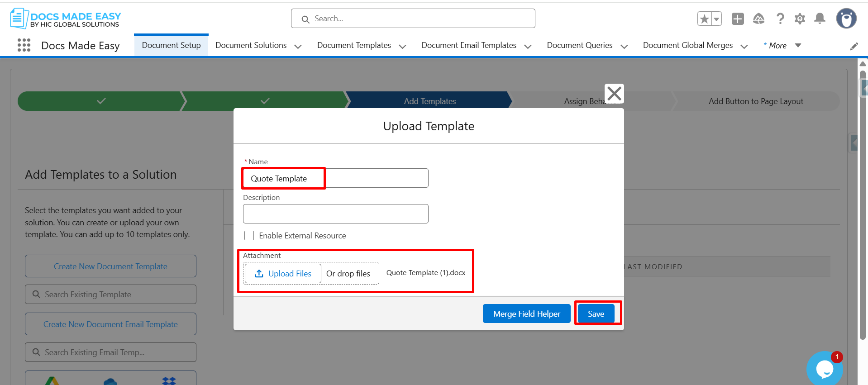Open the Trailhead Guidance Center icon

pos(758,19)
